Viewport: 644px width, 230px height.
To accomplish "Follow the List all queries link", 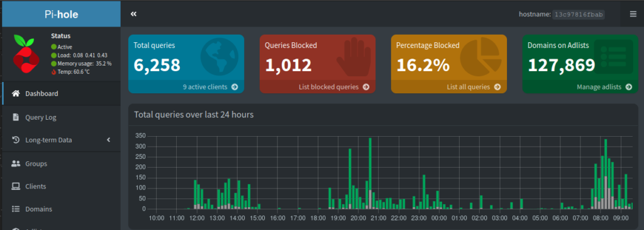I will click(449, 87).
